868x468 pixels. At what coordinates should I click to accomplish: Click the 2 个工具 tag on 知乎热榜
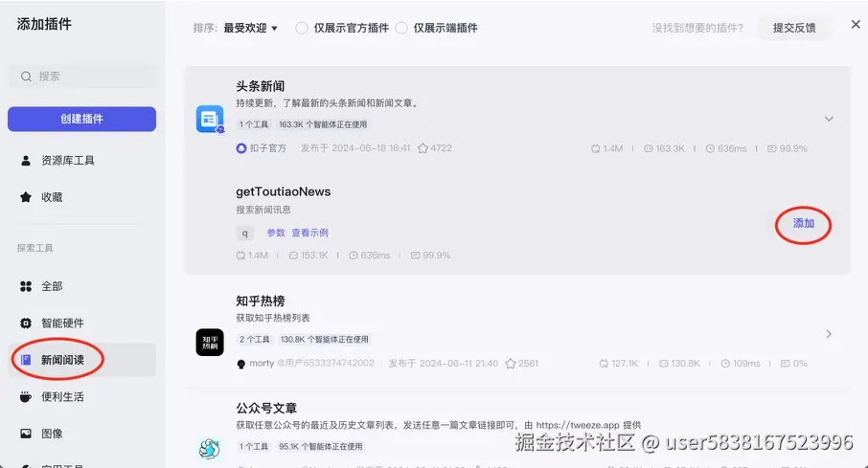click(255, 339)
